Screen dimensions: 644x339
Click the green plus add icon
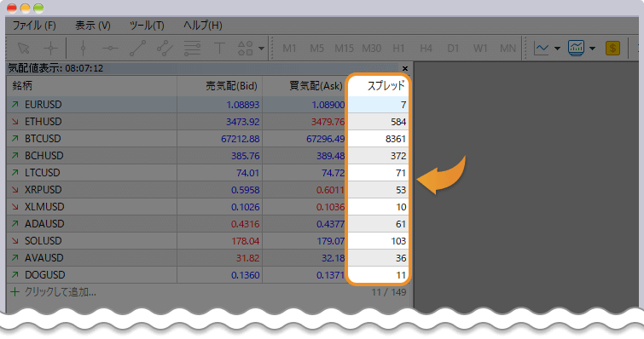coord(15,292)
